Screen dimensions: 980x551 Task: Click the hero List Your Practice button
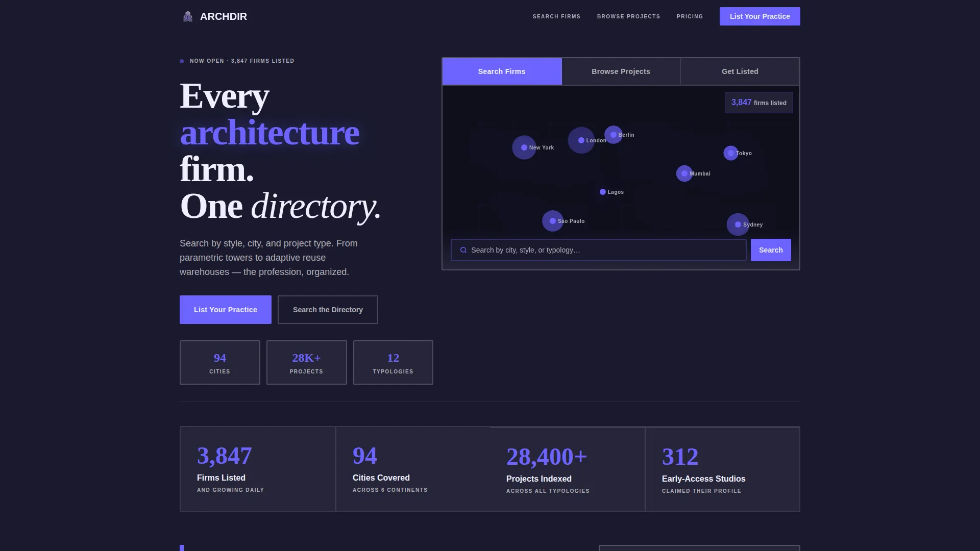click(226, 310)
